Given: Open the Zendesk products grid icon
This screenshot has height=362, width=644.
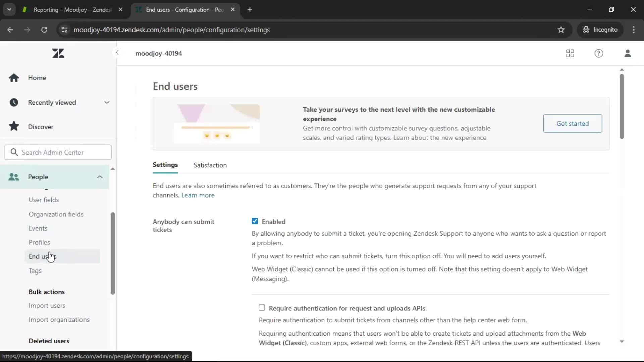Looking at the screenshot, I should 570,53.
